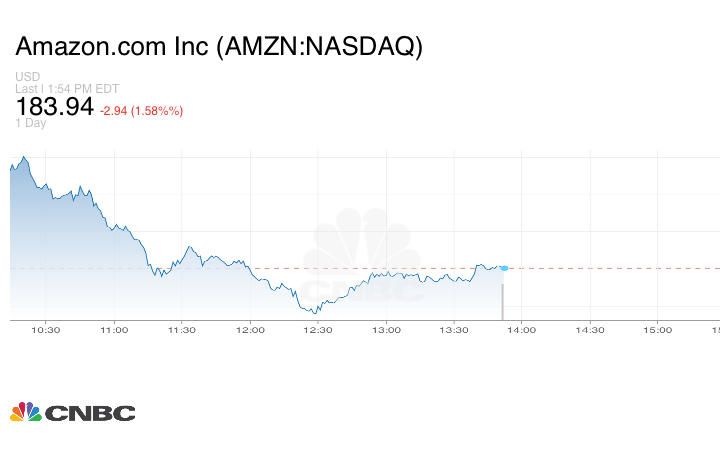Click the Amazon.com Inc (AMZN:NASDAQ) title
Screen dimensions: 720x450
219,47
